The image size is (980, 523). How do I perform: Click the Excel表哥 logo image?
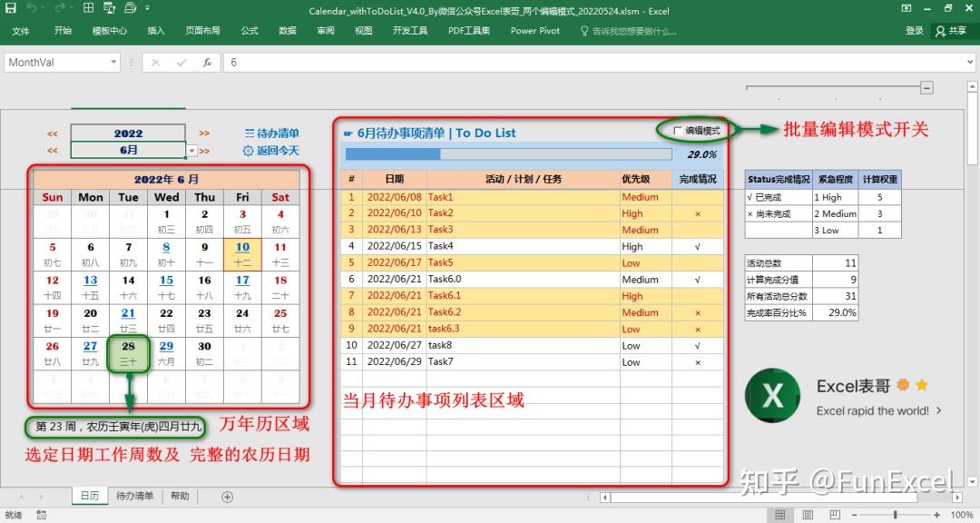point(772,395)
